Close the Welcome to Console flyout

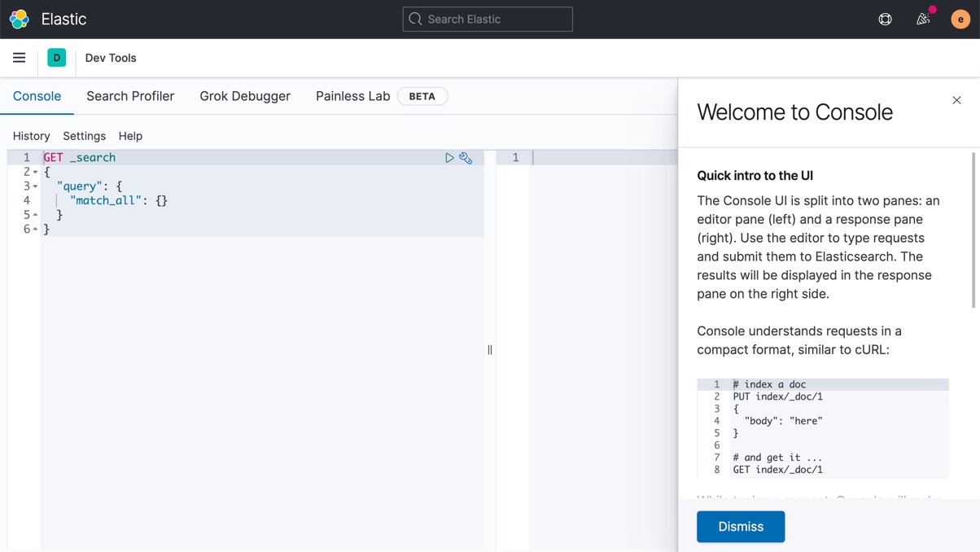click(956, 100)
